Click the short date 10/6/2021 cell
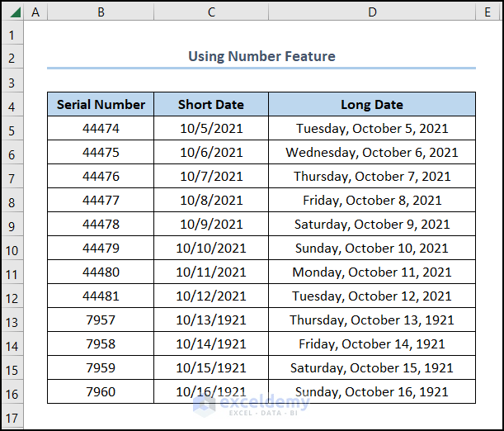Image resolution: width=504 pixels, height=431 pixels. pos(211,152)
